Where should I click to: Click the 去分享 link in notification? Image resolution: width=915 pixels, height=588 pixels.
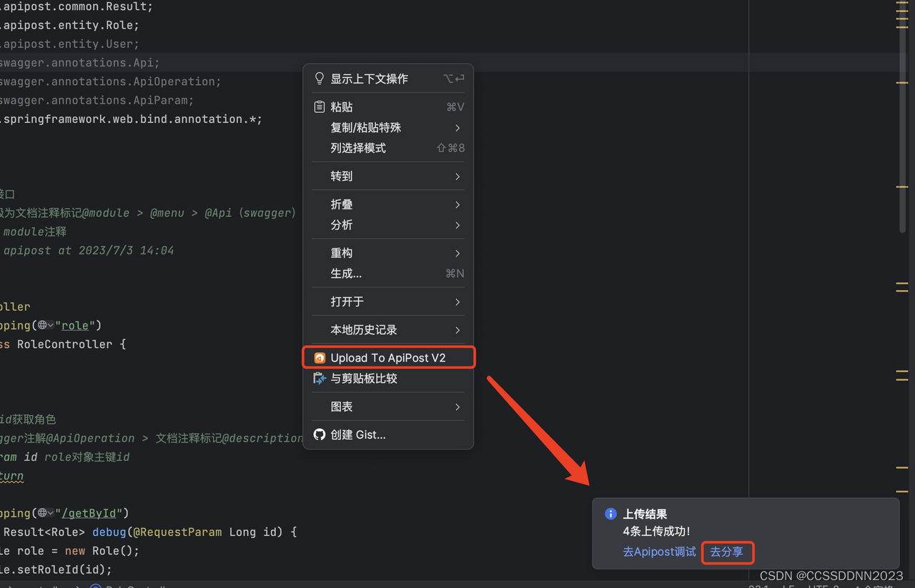click(726, 552)
